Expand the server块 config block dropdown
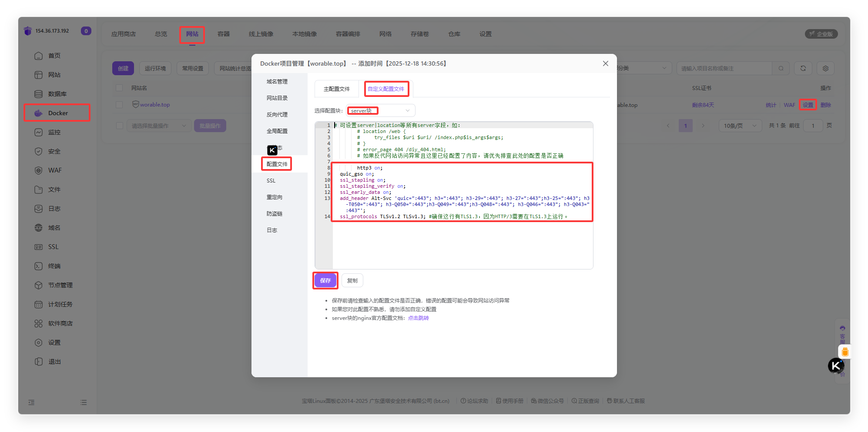The image size is (868, 432). click(381, 110)
